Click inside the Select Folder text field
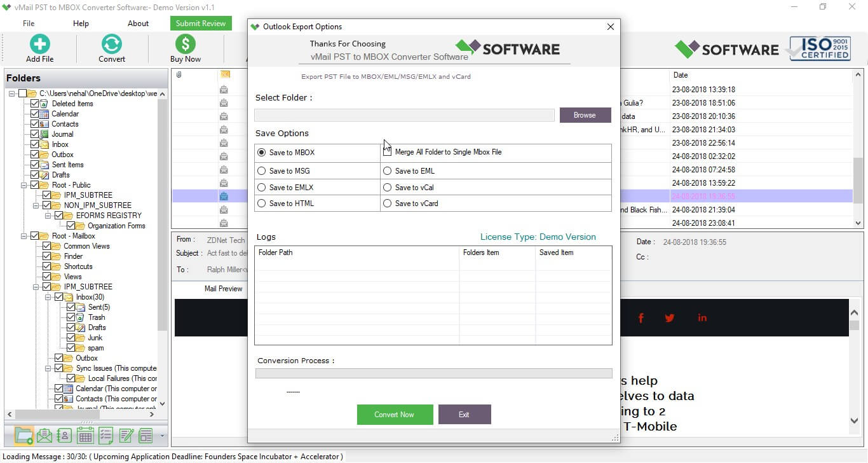The image size is (868, 463). tap(404, 114)
